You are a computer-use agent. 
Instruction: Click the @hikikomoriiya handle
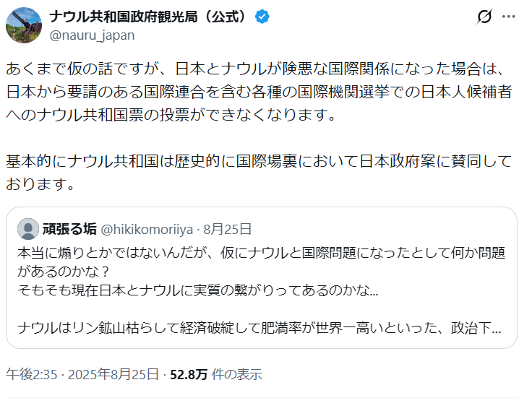pos(144,230)
